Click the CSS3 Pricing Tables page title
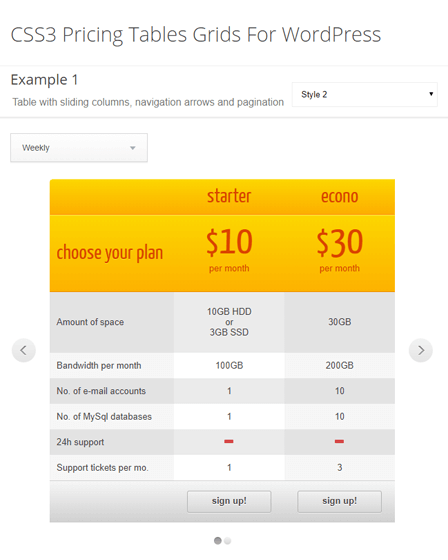The height and width of the screenshot is (560, 448). point(196,35)
